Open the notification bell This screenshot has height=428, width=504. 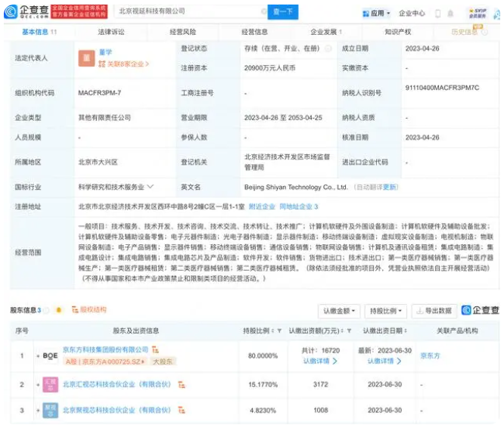pyautogui.click(x=450, y=14)
